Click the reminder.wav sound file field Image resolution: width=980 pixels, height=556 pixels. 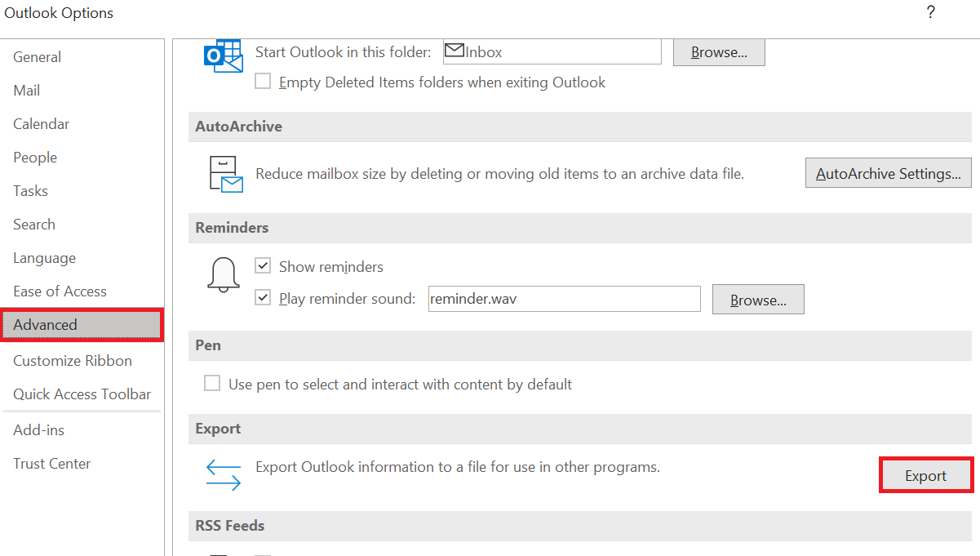pyautogui.click(x=565, y=299)
